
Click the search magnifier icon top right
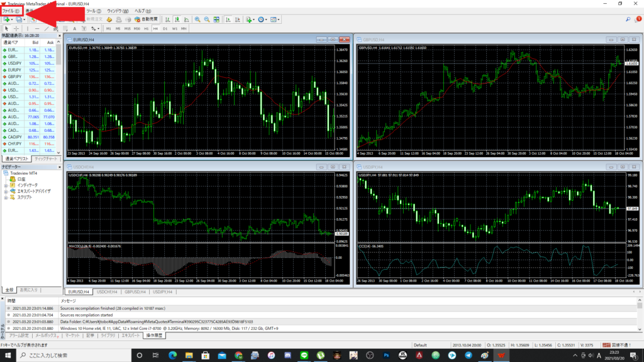coord(628,19)
